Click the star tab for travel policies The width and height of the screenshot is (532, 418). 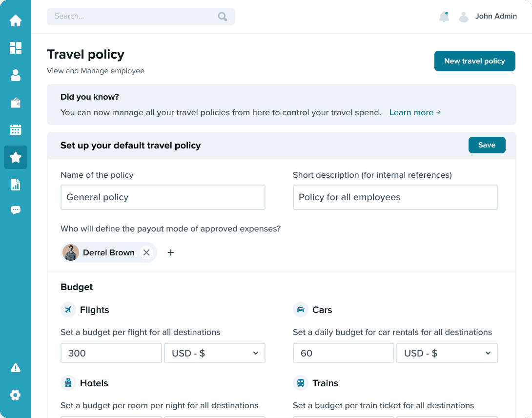[x=16, y=157]
